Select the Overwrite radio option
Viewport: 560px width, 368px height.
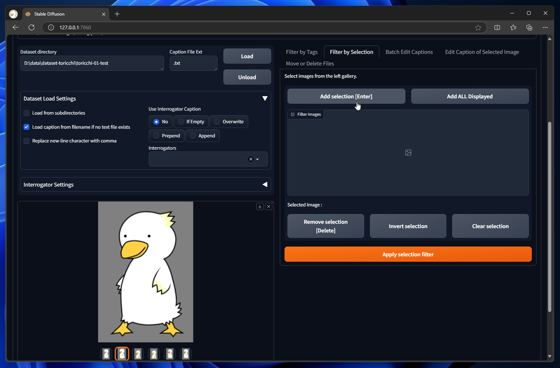pos(229,121)
